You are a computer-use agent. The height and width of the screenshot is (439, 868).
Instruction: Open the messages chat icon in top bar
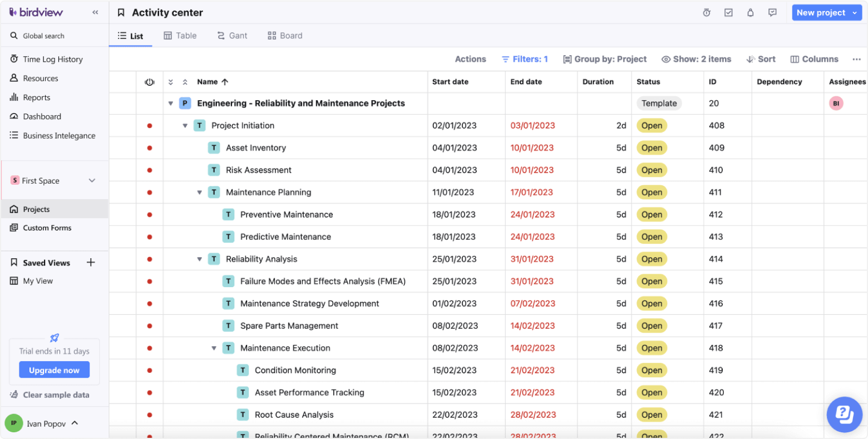[x=772, y=12]
